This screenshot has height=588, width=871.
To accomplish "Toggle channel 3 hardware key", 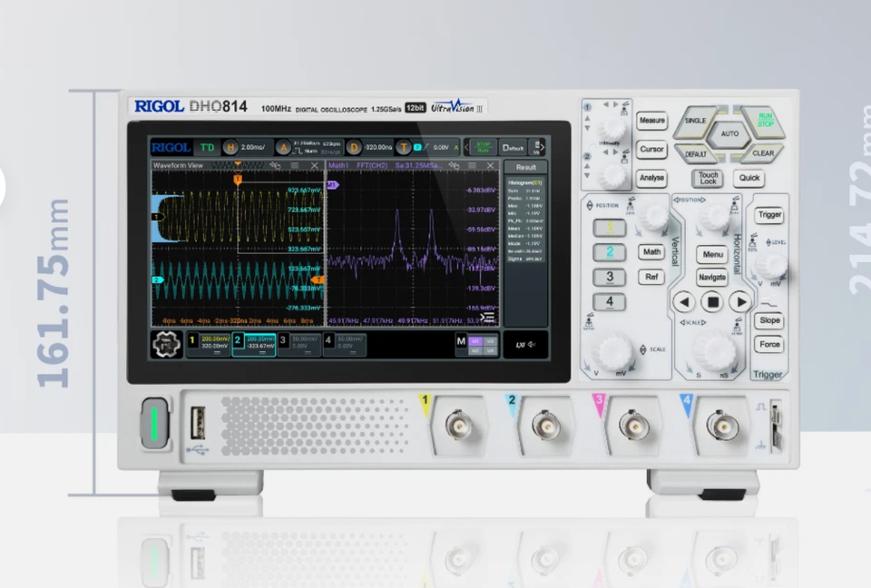I will pos(610,277).
